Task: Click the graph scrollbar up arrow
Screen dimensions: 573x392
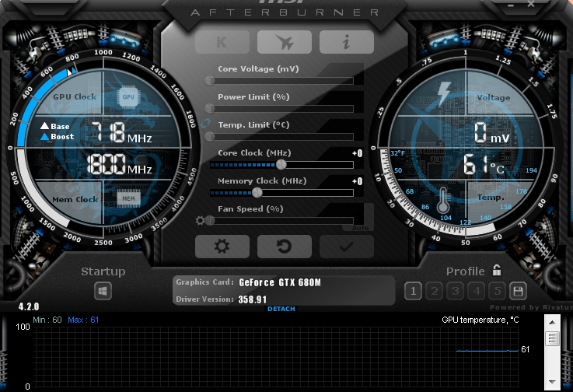Action: click(552, 323)
